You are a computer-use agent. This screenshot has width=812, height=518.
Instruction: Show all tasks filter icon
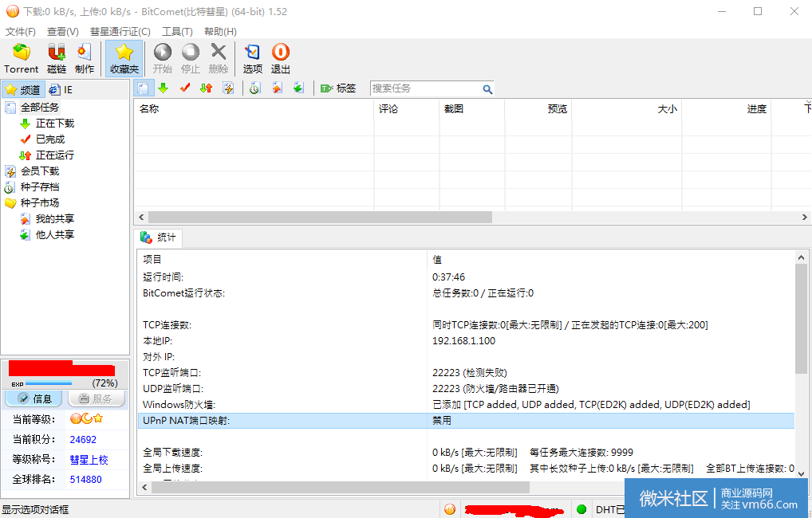pyautogui.click(x=144, y=88)
